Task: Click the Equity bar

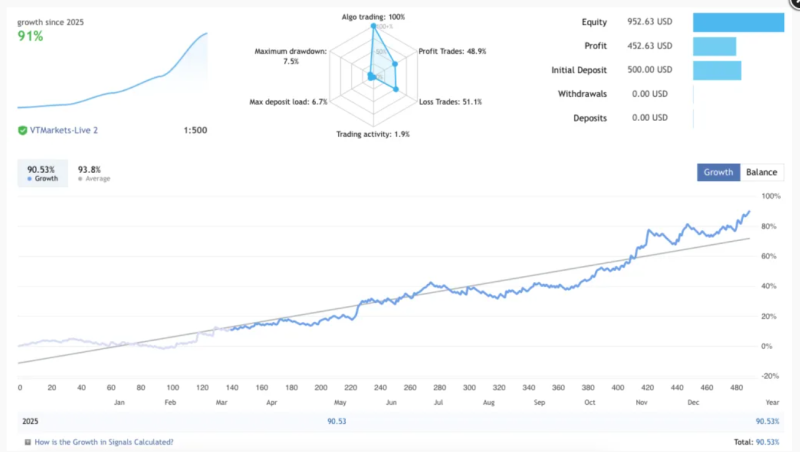Action: pos(738,22)
